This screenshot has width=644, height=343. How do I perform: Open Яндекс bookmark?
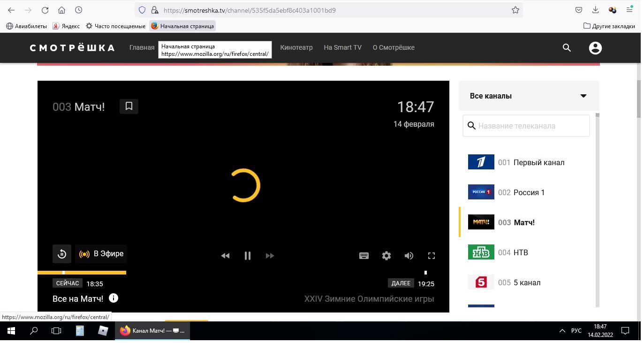tap(66, 26)
